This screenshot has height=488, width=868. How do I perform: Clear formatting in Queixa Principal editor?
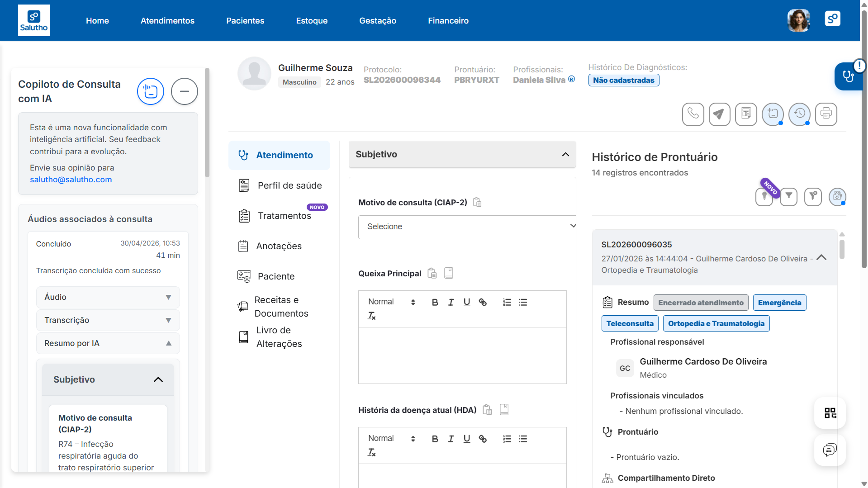pyautogui.click(x=372, y=316)
